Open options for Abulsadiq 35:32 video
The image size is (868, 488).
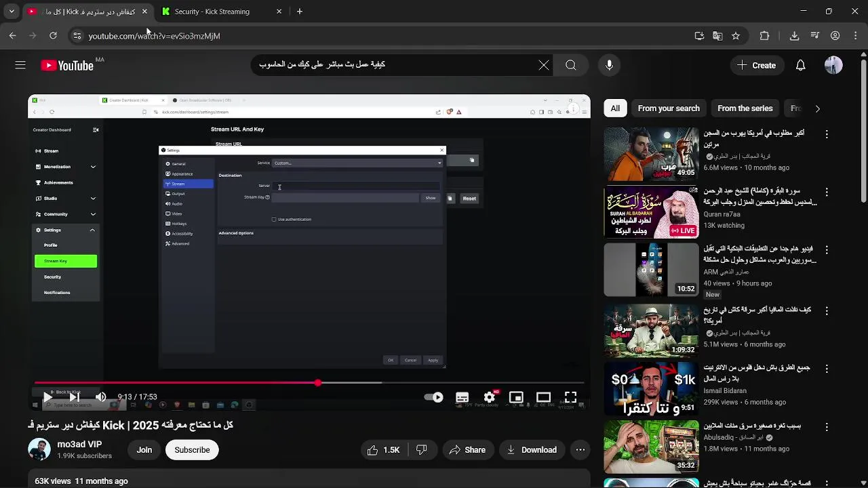(x=826, y=427)
